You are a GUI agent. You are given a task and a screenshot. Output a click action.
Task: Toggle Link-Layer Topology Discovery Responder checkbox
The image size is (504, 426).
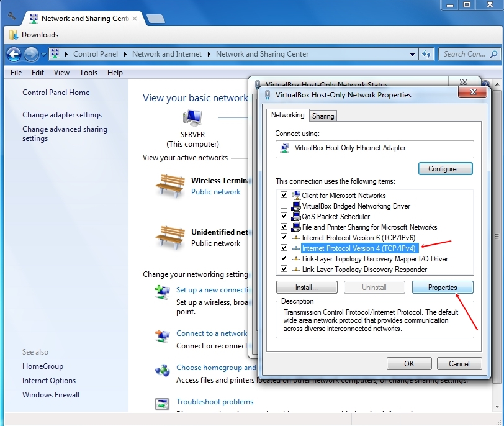pos(284,268)
